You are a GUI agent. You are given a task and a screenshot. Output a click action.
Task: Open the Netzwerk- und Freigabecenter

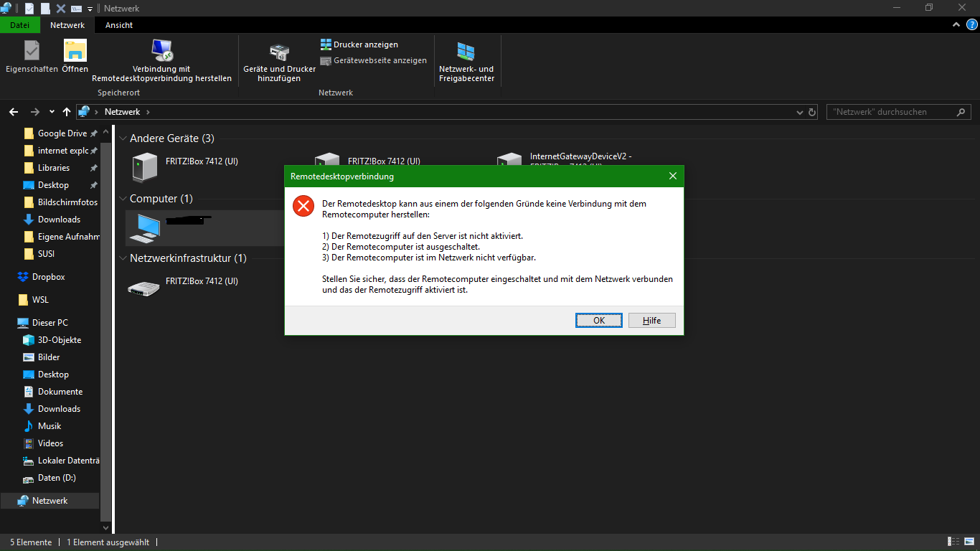click(x=466, y=62)
